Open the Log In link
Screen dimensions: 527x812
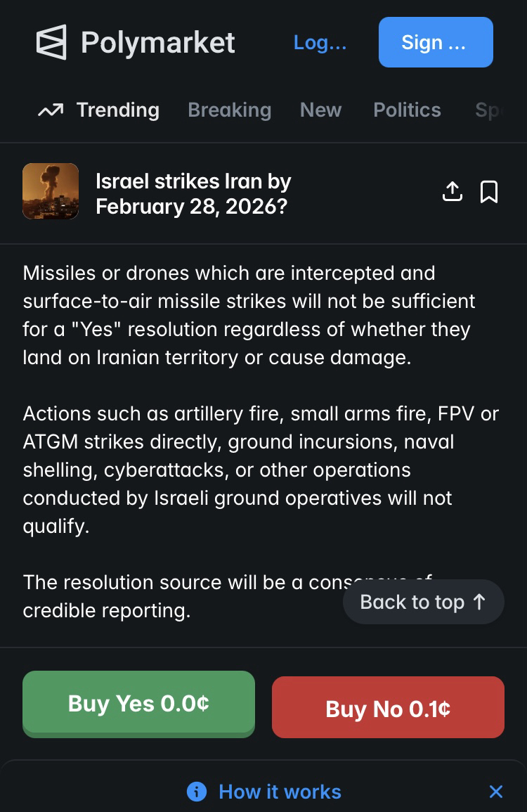coord(320,42)
